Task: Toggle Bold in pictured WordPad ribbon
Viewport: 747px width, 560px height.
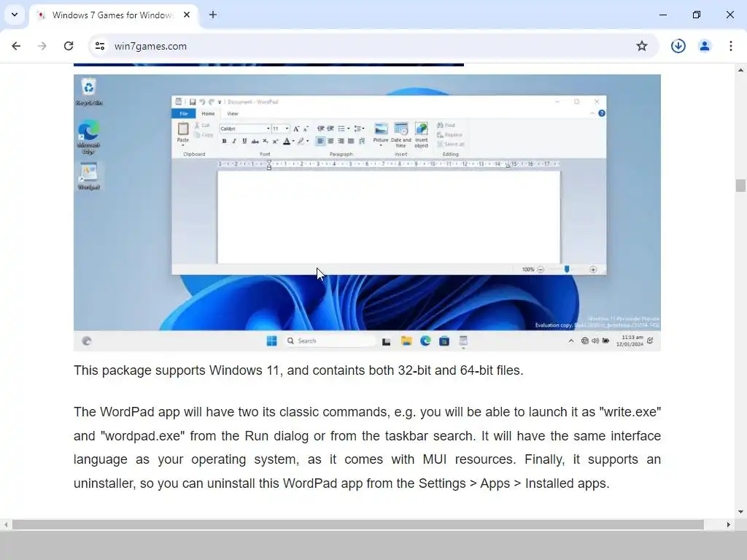Action: coord(225,141)
